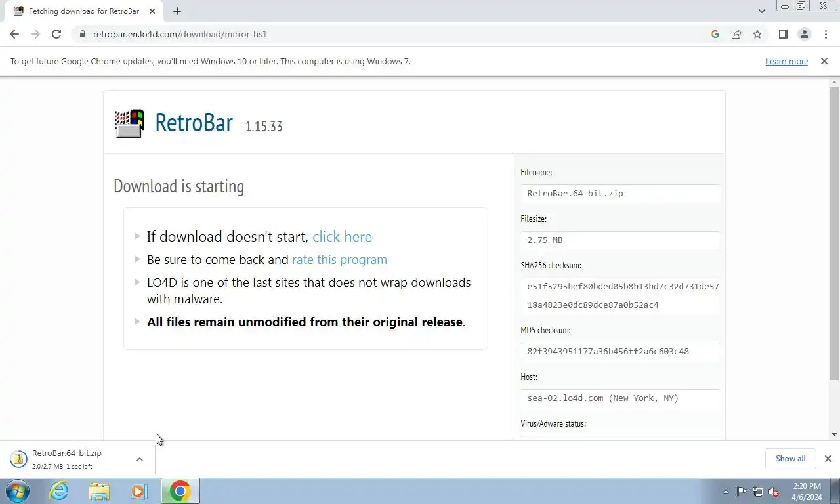Click the Google icon in address bar
The width and height of the screenshot is (840, 504).
715,34
